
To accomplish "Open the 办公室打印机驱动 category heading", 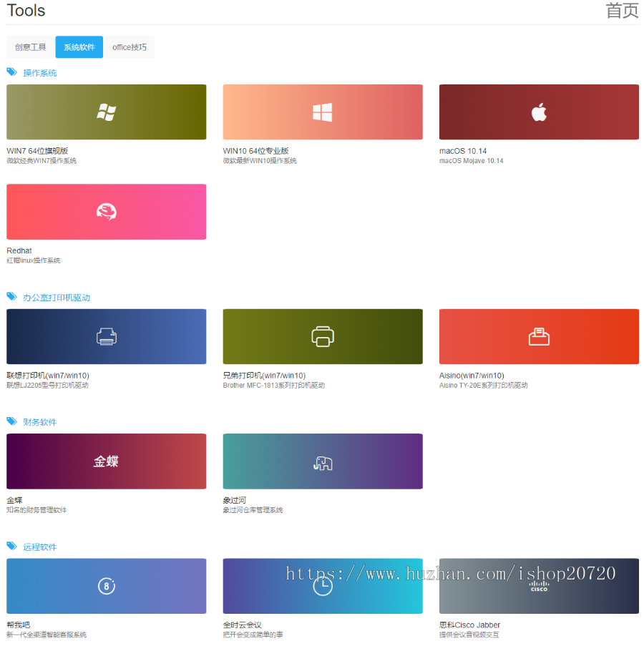I will (x=57, y=298).
